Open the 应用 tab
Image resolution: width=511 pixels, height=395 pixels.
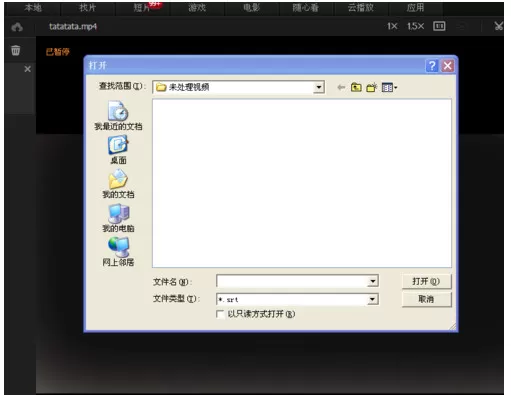(x=415, y=7)
